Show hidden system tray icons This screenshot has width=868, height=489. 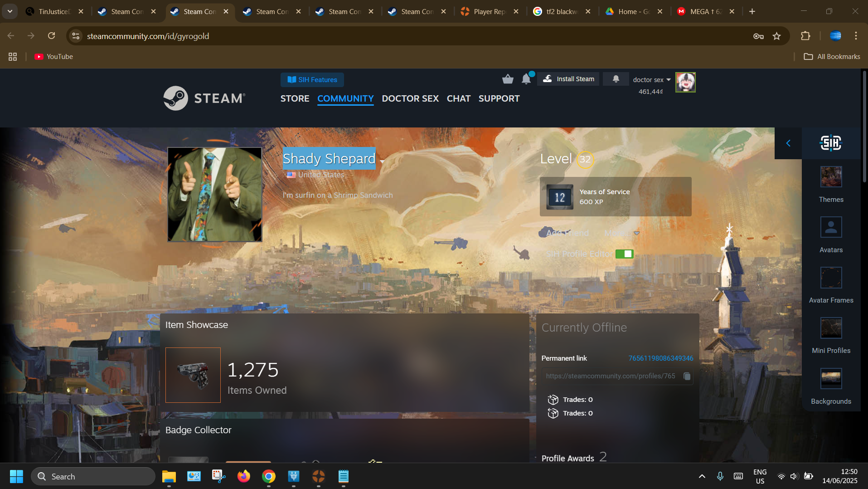pyautogui.click(x=702, y=476)
